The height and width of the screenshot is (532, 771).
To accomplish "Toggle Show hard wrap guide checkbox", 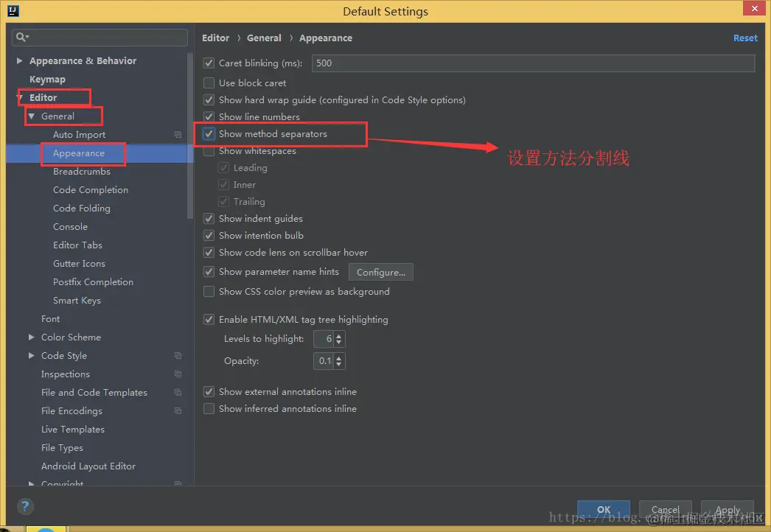I will click(209, 99).
